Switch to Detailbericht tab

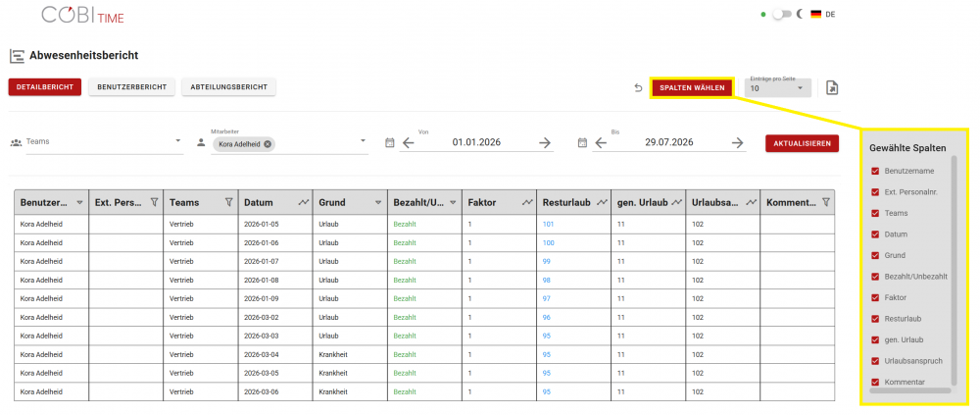(45, 87)
